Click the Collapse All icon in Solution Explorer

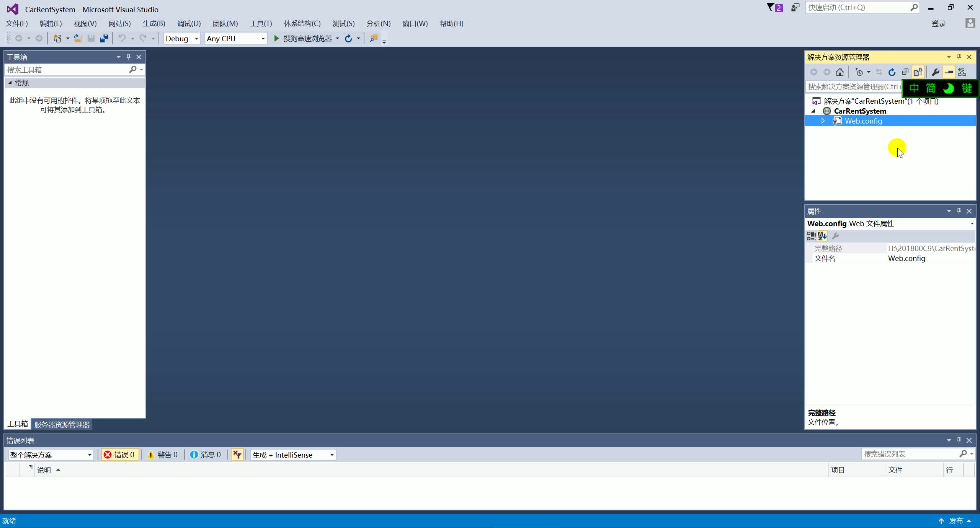click(905, 72)
